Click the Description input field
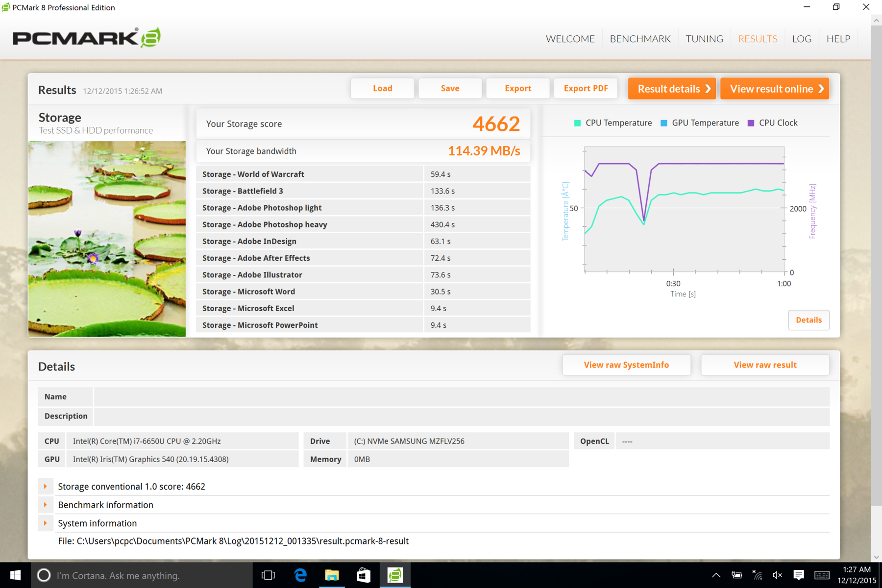Image resolution: width=882 pixels, height=588 pixels. coord(462,416)
